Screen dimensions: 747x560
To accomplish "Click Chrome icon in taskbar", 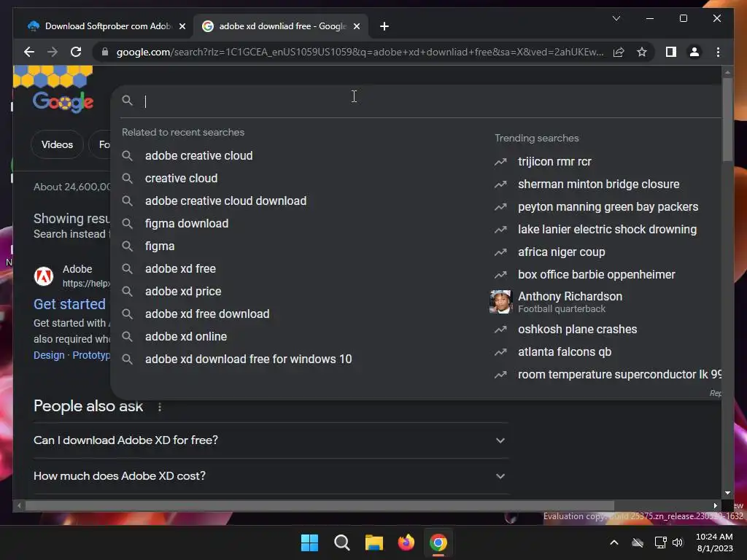I will click(438, 542).
